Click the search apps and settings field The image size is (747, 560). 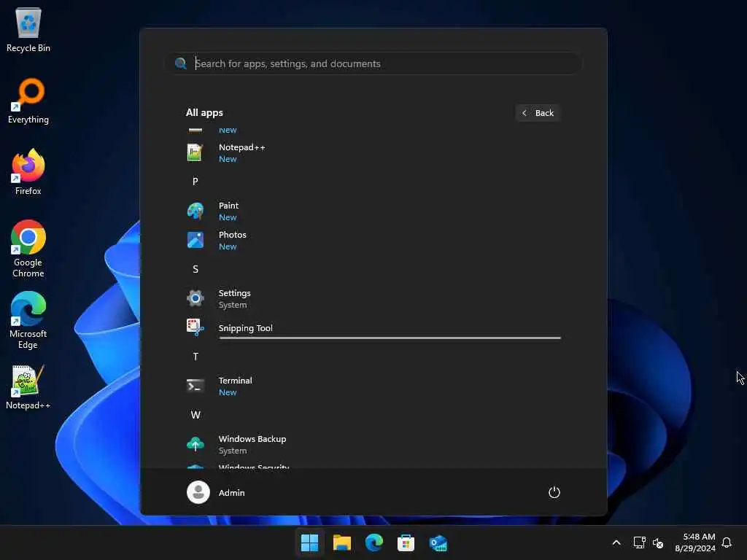(x=374, y=63)
